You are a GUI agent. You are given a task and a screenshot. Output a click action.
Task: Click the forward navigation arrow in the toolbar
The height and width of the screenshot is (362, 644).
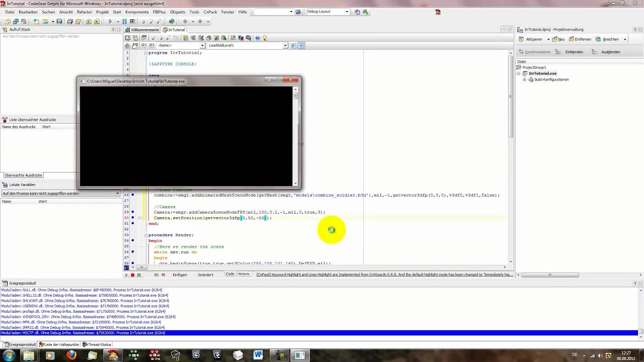(x=200, y=22)
